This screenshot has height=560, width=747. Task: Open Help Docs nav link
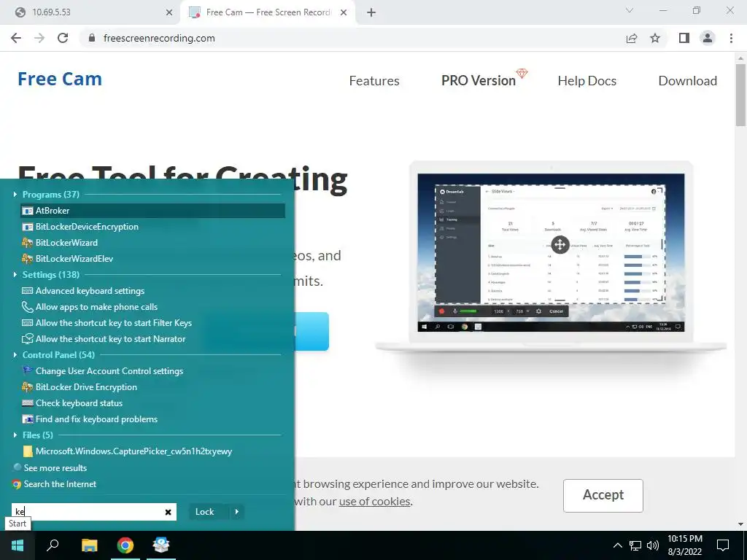(x=587, y=81)
